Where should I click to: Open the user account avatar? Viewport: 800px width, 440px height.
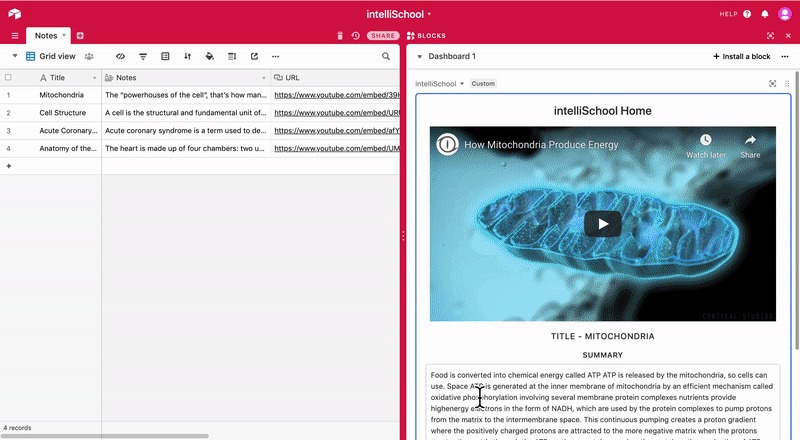[x=785, y=14]
